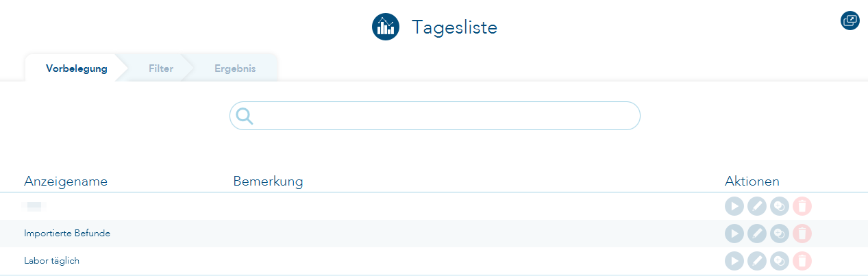Click the play icon in the first row
The image size is (868, 276).
click(x=734, y=206)
